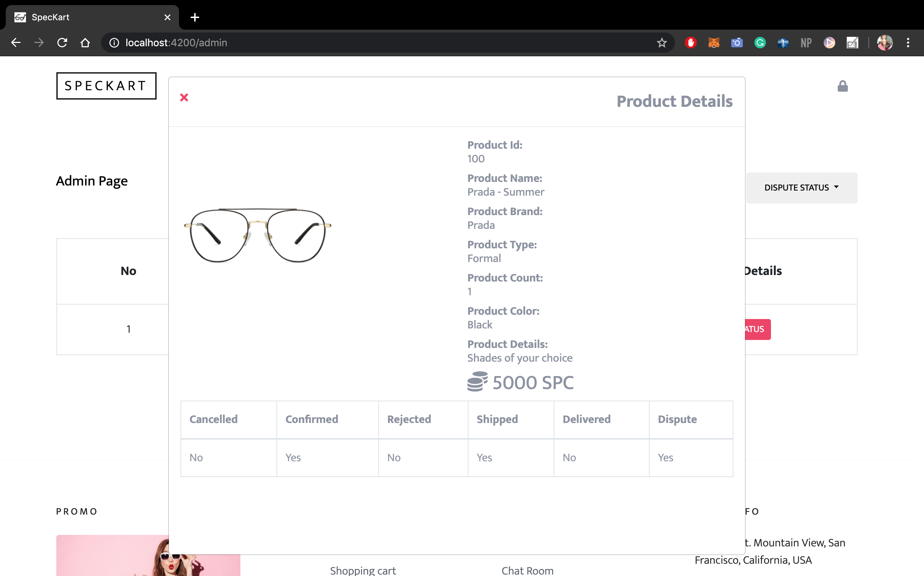924x576 pixels.
Task: Click the site information icon in the address bar
Action: coord(114,43)
